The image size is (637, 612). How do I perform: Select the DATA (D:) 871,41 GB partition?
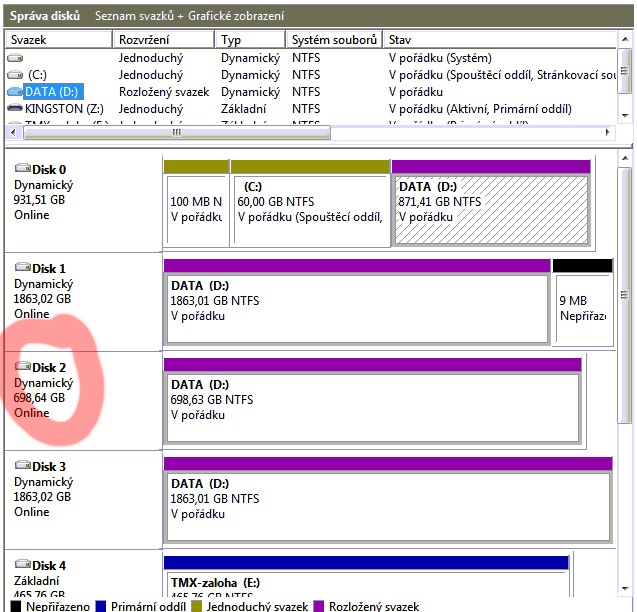(490, 210)
